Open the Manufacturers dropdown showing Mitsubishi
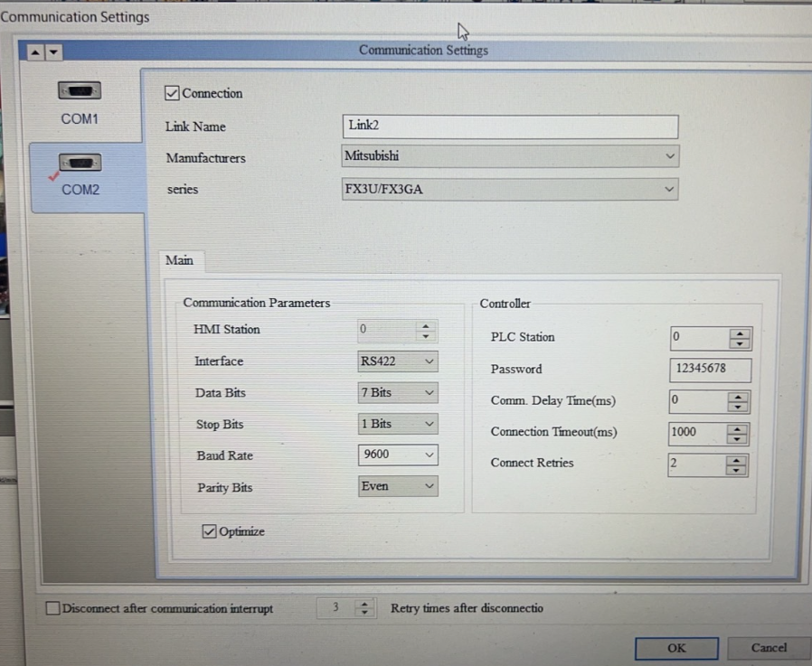Image resolution: width=812 pixels, height=666 pixels. [x=510, y=155]
